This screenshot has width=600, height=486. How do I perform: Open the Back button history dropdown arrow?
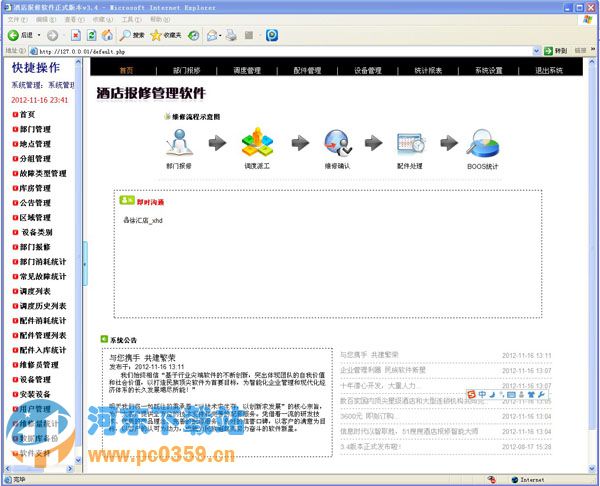point(39,36)
